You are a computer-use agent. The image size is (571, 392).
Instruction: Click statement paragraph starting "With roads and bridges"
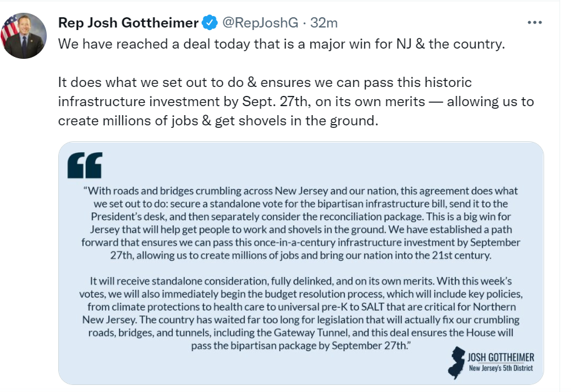click(x=301, y=223)
